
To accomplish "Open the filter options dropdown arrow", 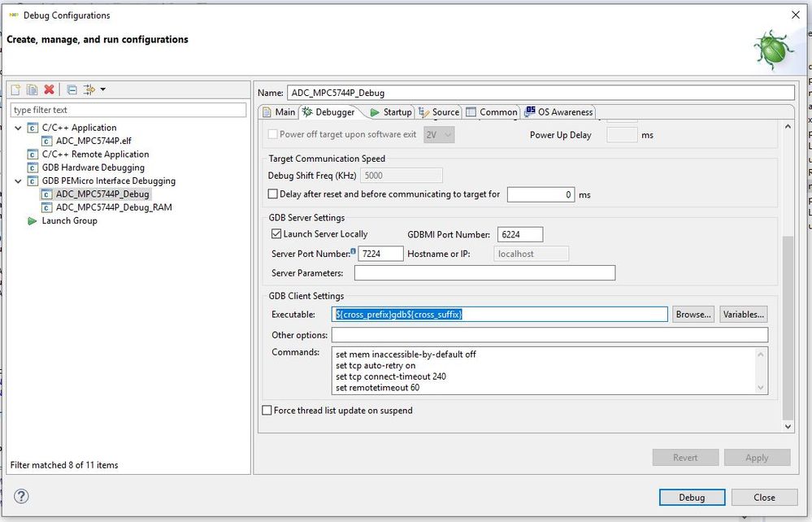I will (102, 89).
